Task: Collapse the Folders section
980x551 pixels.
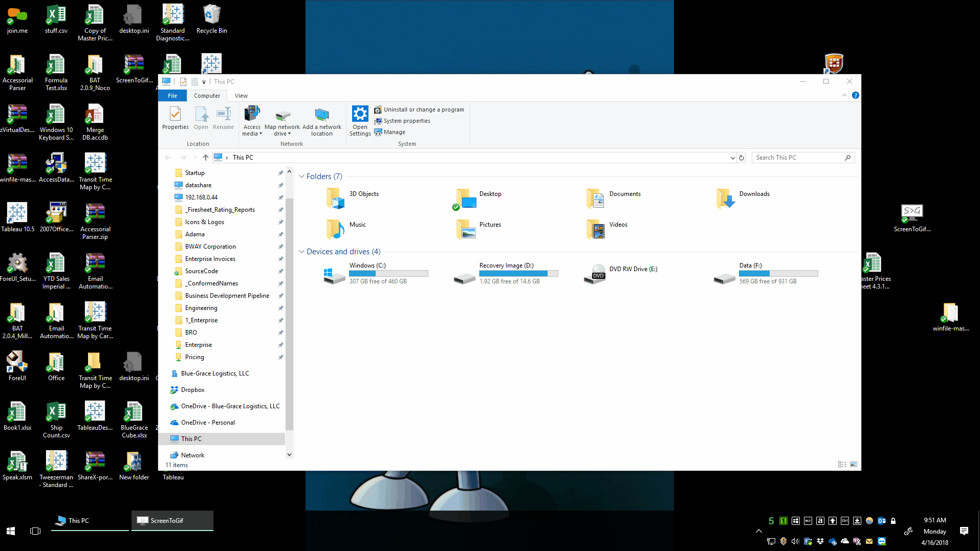Action: (301, 176)
